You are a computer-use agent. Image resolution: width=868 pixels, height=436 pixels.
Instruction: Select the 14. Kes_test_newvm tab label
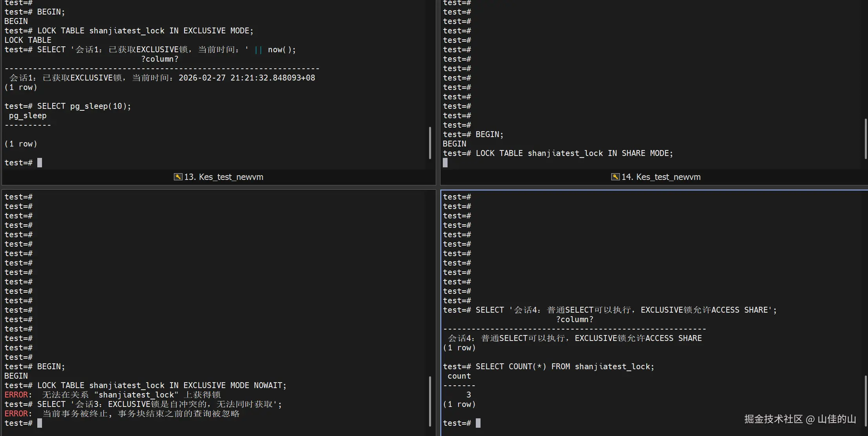[661, 177]
